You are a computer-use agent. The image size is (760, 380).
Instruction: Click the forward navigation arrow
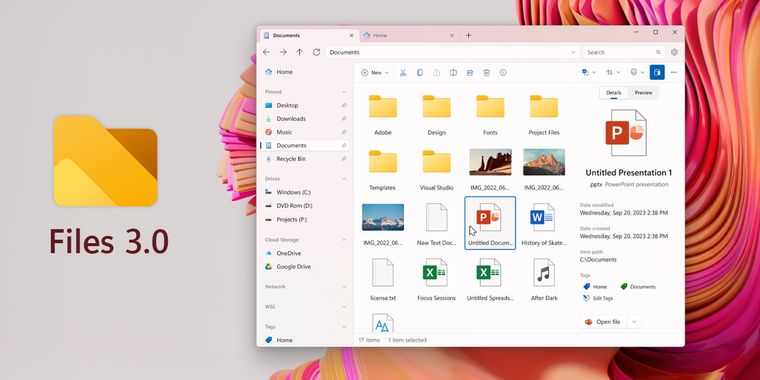pyautogui.click(x=283, y=52)
